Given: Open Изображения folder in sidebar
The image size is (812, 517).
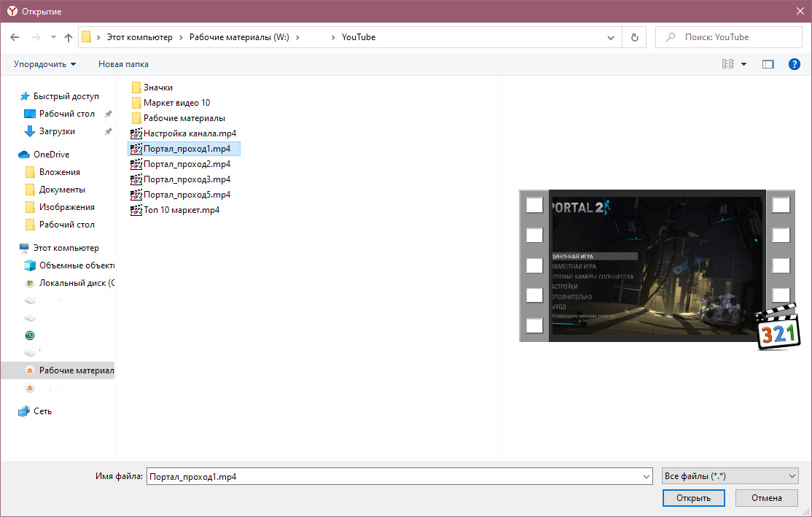Looking at the screenshot, I should coord(67,207).
